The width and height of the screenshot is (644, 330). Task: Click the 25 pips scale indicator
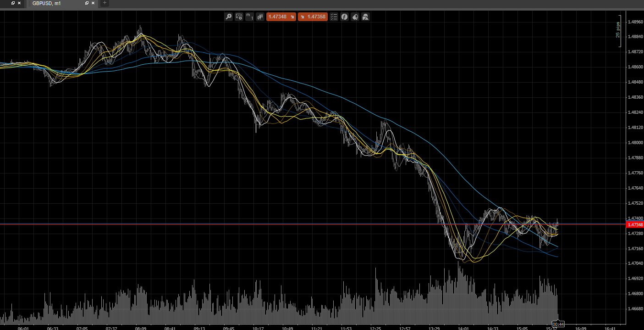618,30
